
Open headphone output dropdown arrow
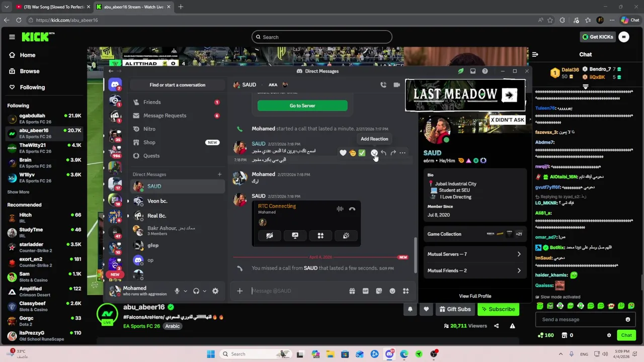[x=204, y=291]
